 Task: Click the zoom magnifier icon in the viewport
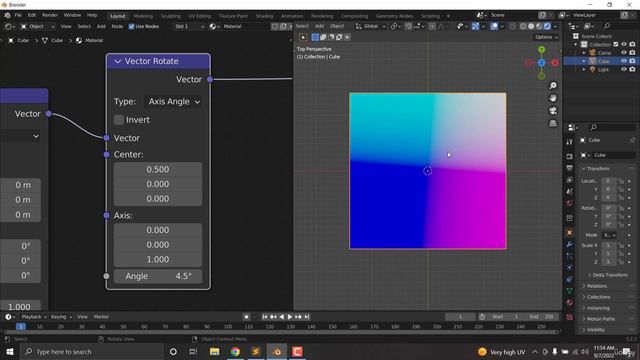coord(553,86)
